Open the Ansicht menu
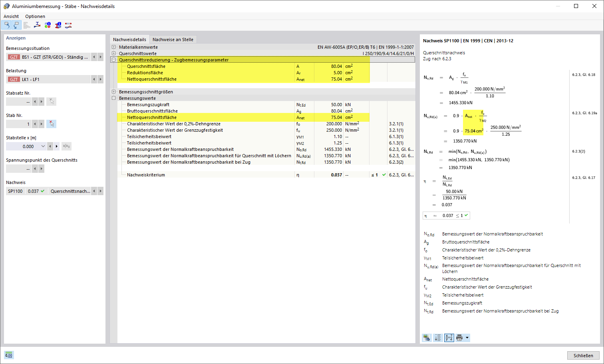The width and height of the screenshot is (604, 364). click(x=11, y=16)
